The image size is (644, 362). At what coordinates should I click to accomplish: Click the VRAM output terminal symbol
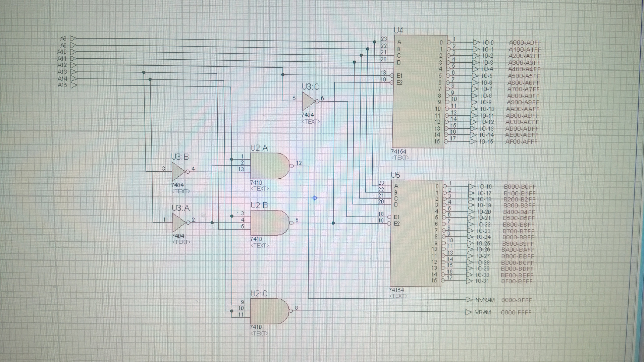pyautogui.click(x=469, y=312)
